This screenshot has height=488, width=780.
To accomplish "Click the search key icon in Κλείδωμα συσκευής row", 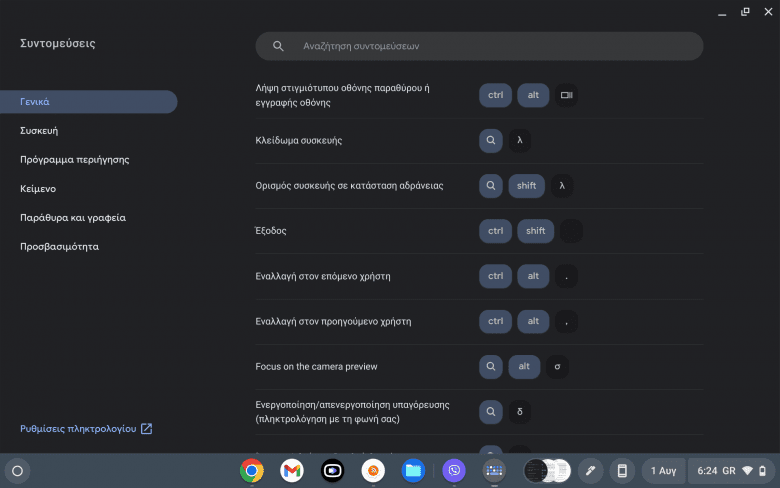I will tap(490, 140).
